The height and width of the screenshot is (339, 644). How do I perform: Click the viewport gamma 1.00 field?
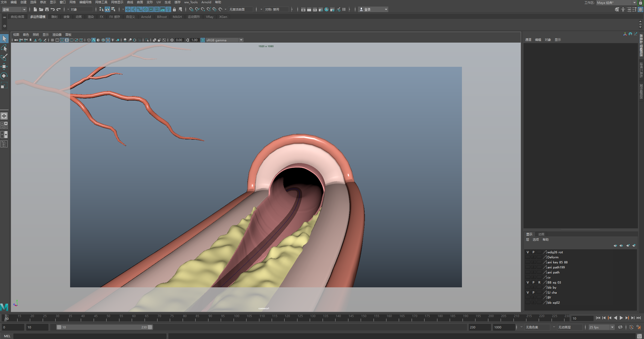click(x=194, y=40)
